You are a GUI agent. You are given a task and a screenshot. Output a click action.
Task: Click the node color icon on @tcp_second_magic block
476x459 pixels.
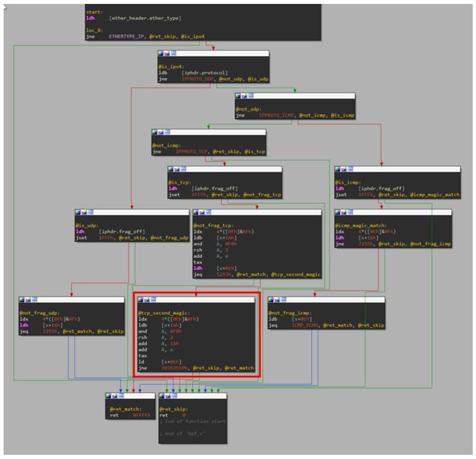point(141,300)
